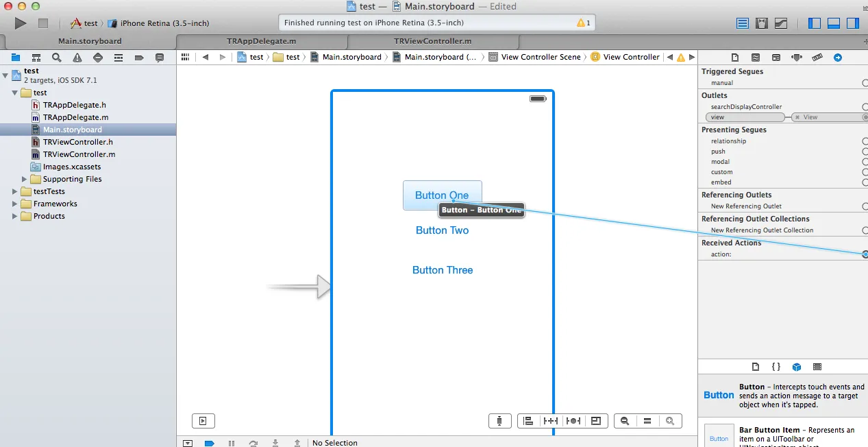
Task: Show the Size inspector ruler icon
Action: [817, 58]
